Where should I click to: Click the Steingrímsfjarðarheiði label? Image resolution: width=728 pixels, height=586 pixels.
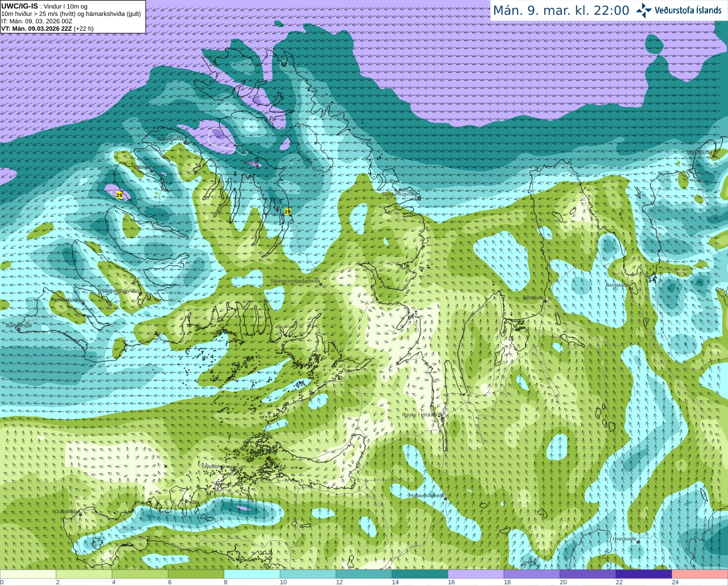point(295,281)
